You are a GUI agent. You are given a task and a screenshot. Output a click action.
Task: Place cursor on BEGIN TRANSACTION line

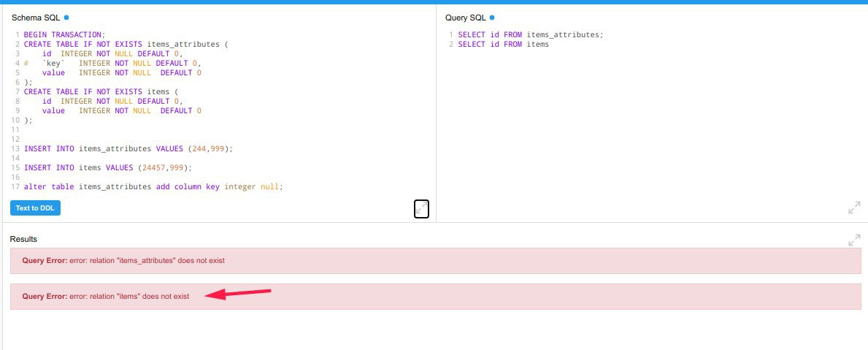(64, 34)
